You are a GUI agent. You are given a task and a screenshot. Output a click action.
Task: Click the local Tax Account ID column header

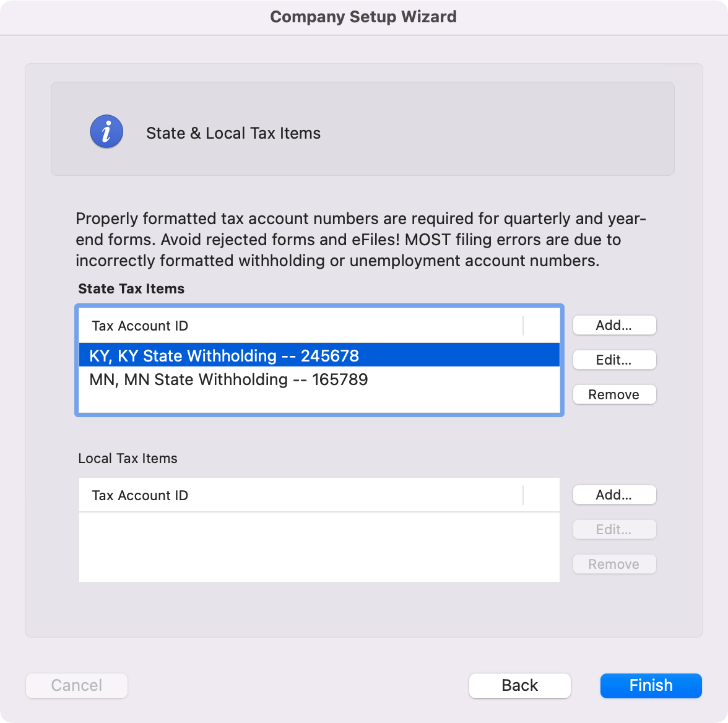(x=140, y=495)
